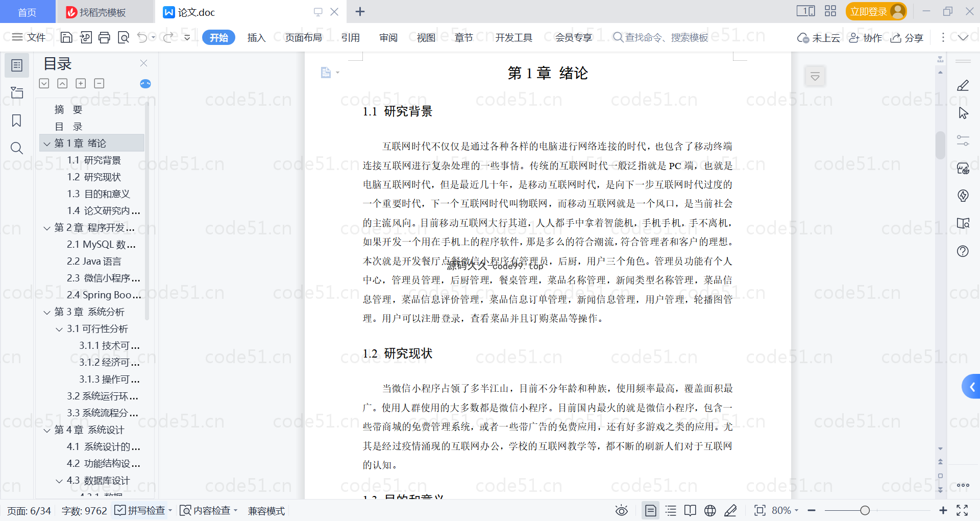Collapse 第1章 绪论 tree node

coord(47,144)
